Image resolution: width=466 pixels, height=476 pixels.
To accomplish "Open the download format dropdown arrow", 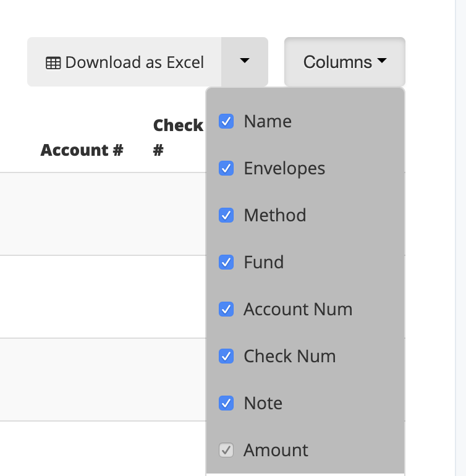I will pos(245,62).
